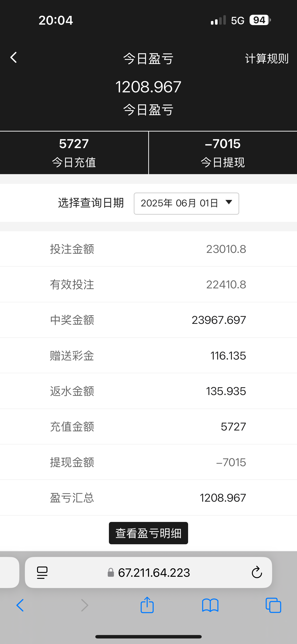Open the Safari share sheet icon
Image resolution: width=297 pixels, height=644 pixels.
pyautogui.click(x=147, y=605)
